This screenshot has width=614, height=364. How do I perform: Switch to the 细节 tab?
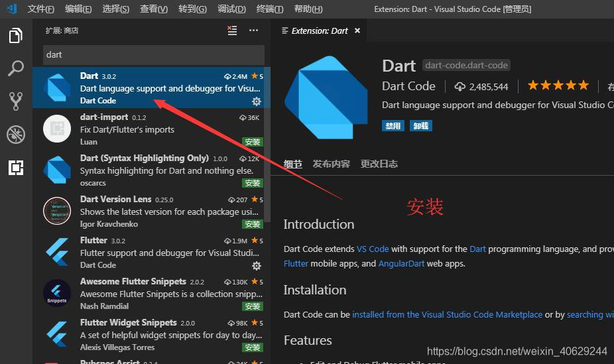(293, 164)
